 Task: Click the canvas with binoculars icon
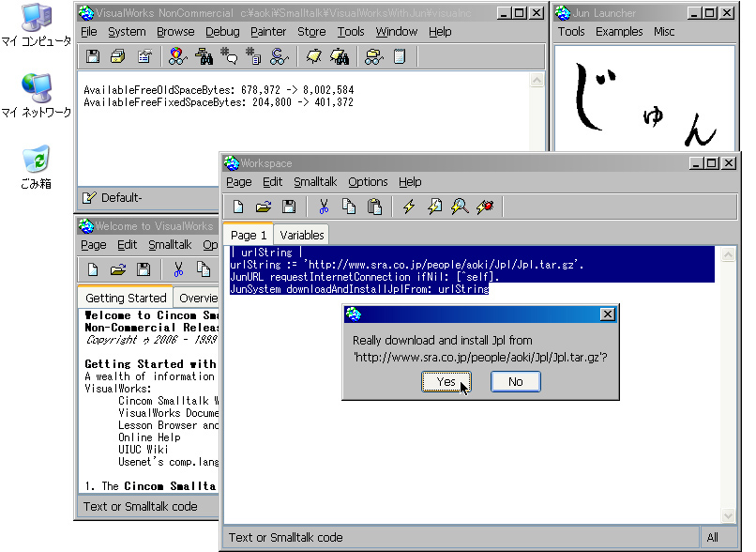tap(340, 56)
